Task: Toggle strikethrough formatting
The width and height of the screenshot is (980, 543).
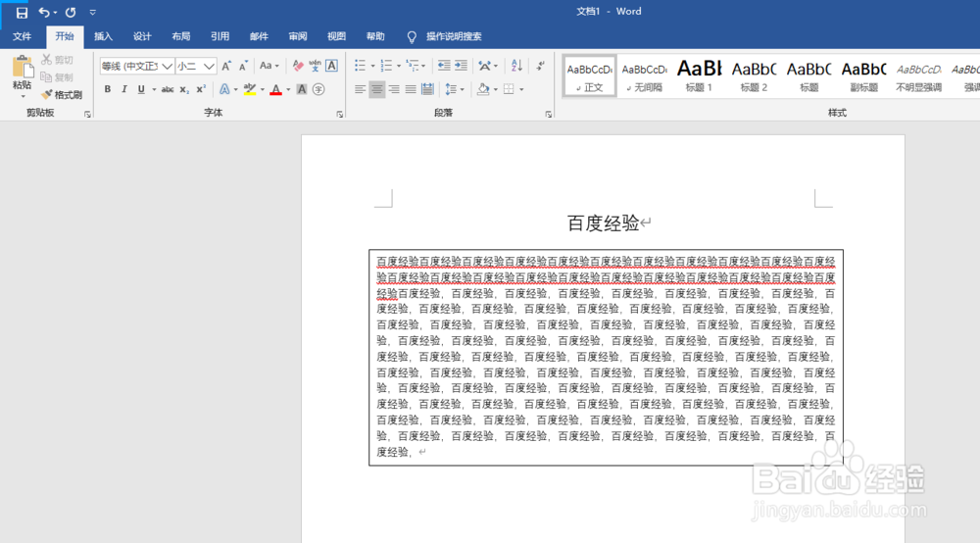Action: click(x=168, y=89)
